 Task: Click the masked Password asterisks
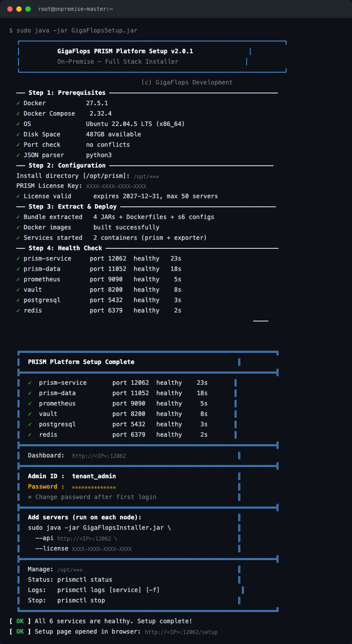(94, 487)
